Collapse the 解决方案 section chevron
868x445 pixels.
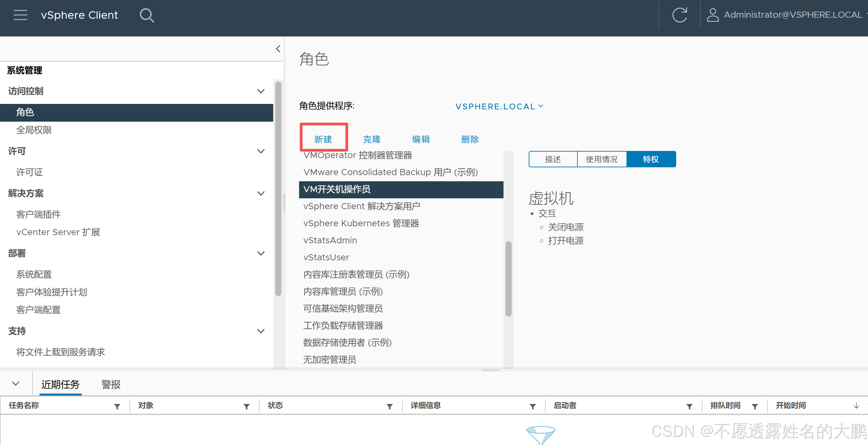(x=261, y=193)
